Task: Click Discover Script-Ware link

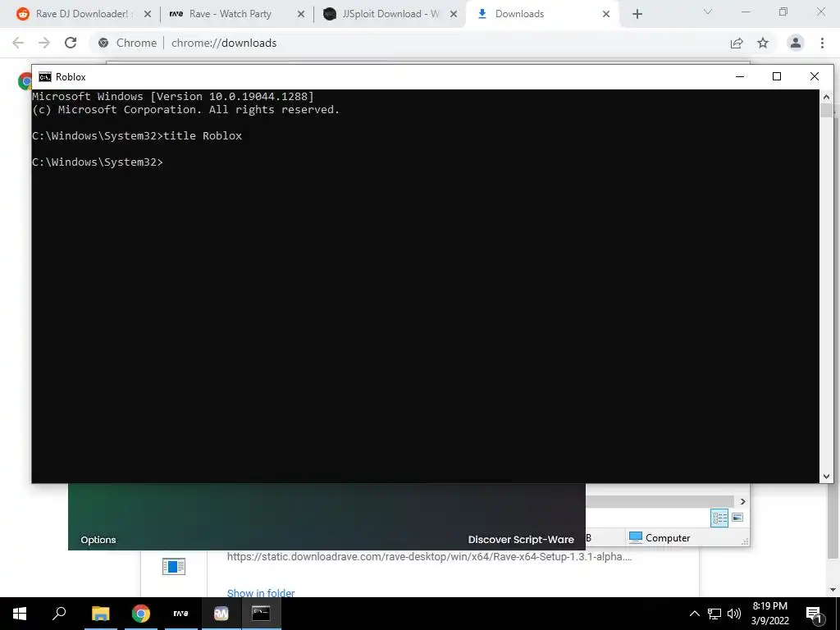Action: pyautogui.click(x=521, y=540)
